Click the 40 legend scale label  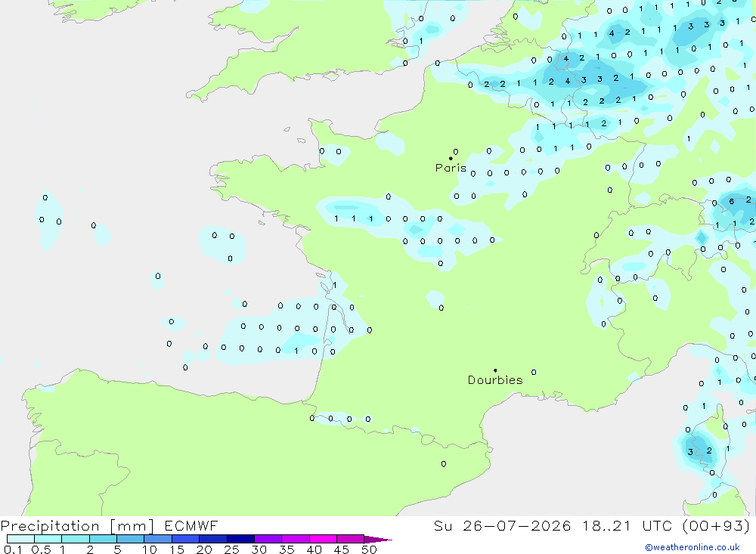(x=314, y=549)
